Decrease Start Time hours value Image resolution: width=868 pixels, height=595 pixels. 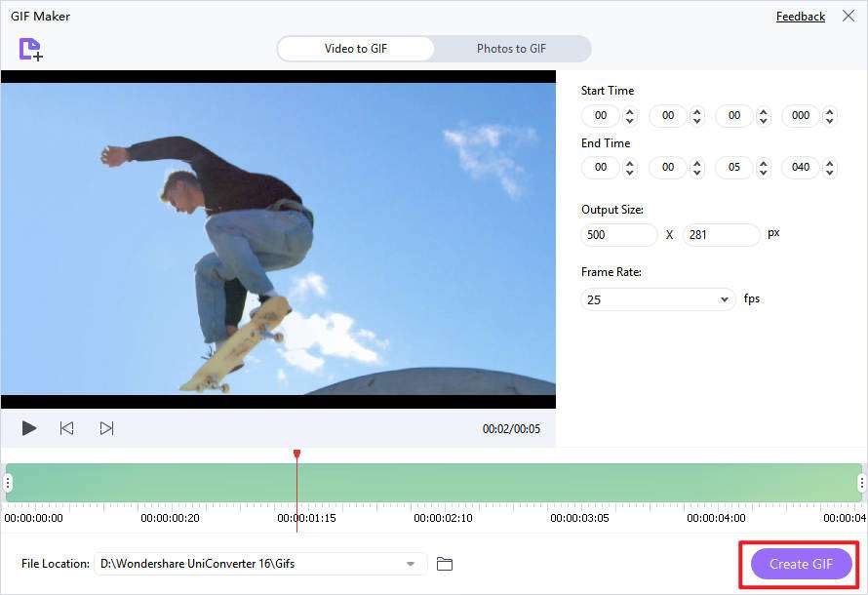(x=629, y=120)
